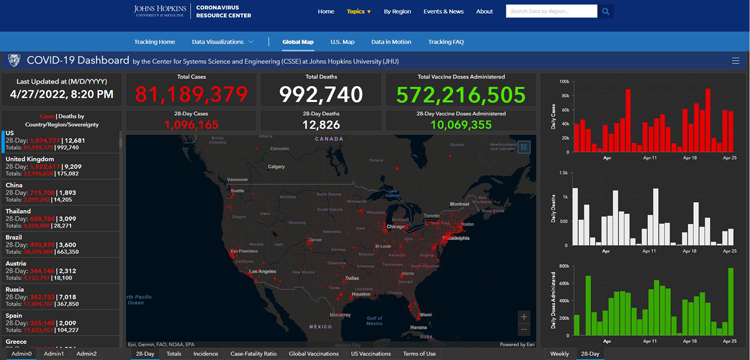Select Spain in country list
The width and height of the screenshot is (750, 360).
[61, 323]
